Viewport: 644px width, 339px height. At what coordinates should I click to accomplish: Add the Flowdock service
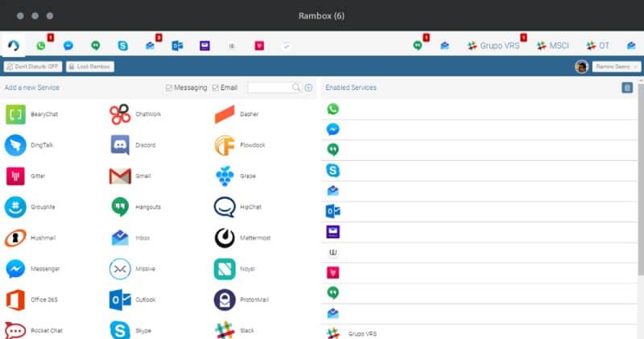[240, 145]
